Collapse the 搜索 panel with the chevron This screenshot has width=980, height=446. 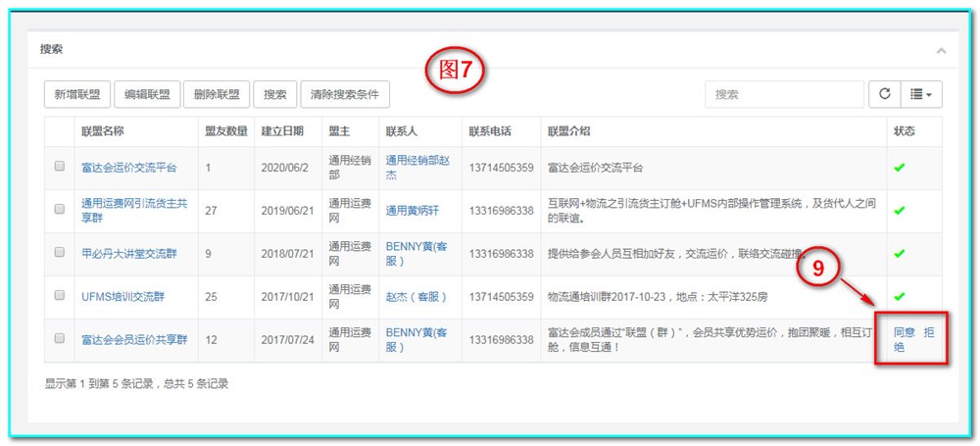click(941, 51)
